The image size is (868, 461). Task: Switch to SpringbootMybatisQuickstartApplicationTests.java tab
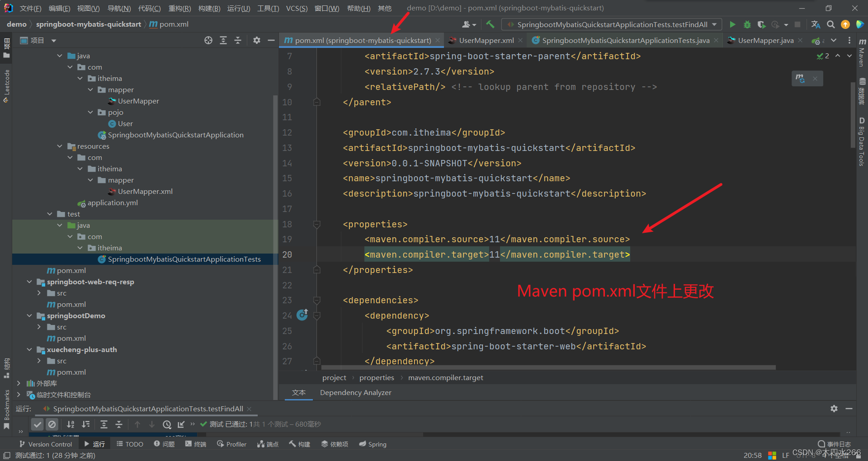pos(626,40)
